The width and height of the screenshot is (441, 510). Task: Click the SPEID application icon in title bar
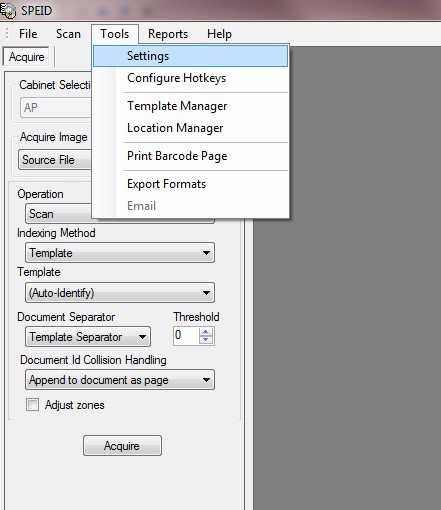8,11
